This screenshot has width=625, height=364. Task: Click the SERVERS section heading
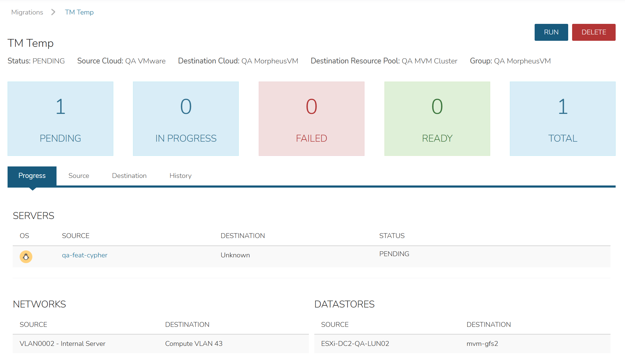34,216
